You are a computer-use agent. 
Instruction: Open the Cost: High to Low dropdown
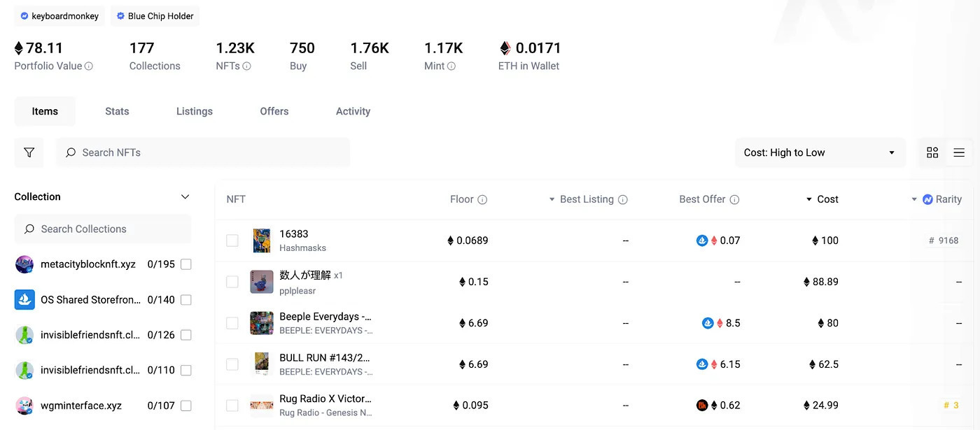(820, 152)
